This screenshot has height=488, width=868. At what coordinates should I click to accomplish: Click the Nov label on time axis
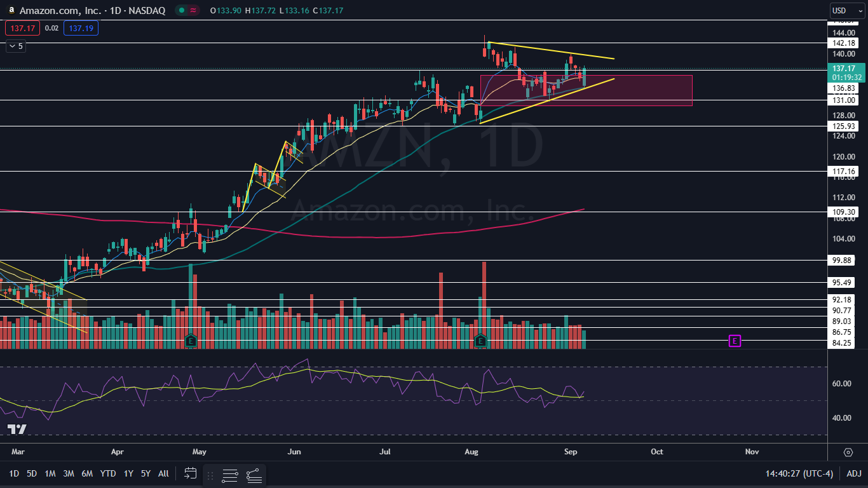click(752, 452)
